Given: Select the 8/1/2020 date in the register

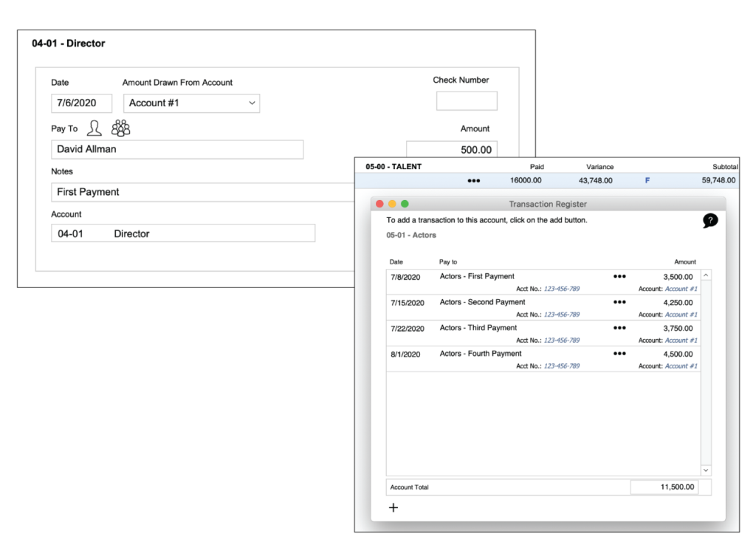Looking at the screenshot, I should pos(405,354).
